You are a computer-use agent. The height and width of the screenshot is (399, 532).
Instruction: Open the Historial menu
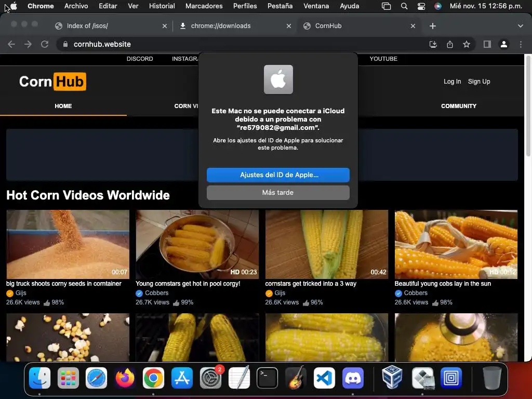coord(162,6)
